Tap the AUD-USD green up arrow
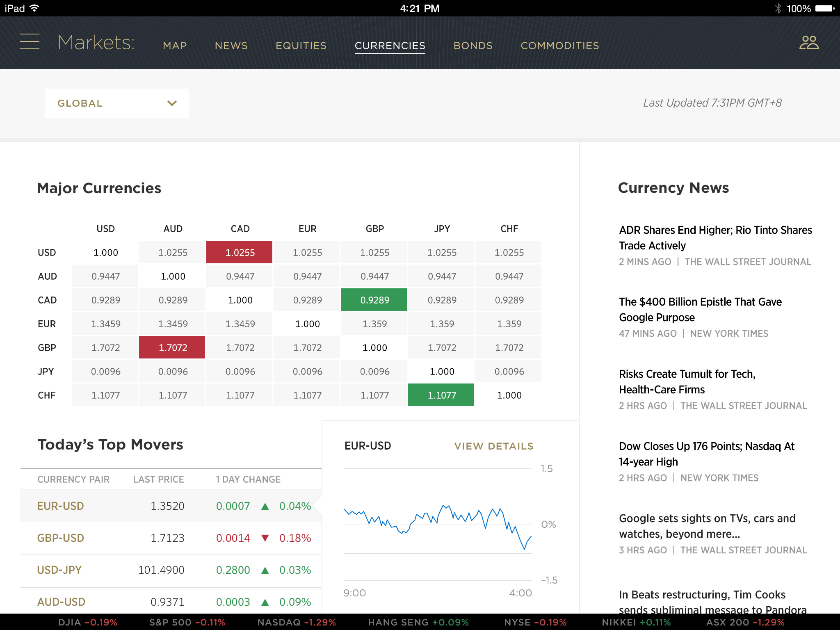 point(265,602)
